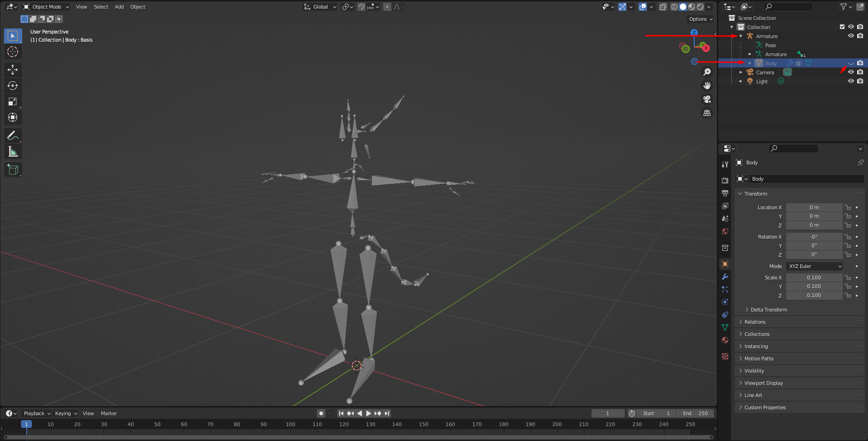The height and width of the screenshot is (441, 868).
Task: Jump to the last frame
Action: click(387, 413)
